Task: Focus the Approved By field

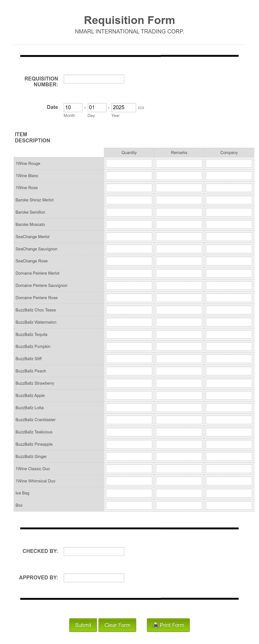Action: pyautogui.click(x=94, y=578)
